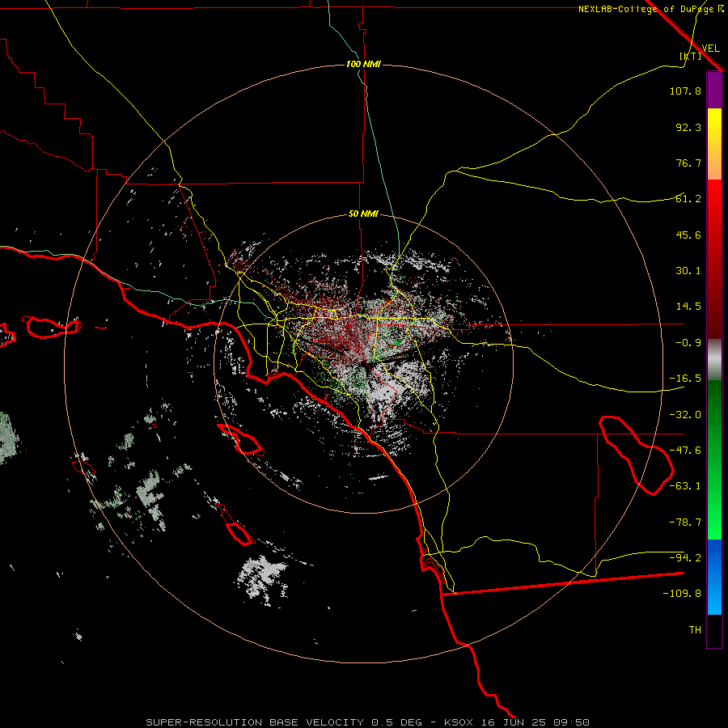Select the -47.6 scale value
Screen dimensions: 728x728
(x=685, y=451)
